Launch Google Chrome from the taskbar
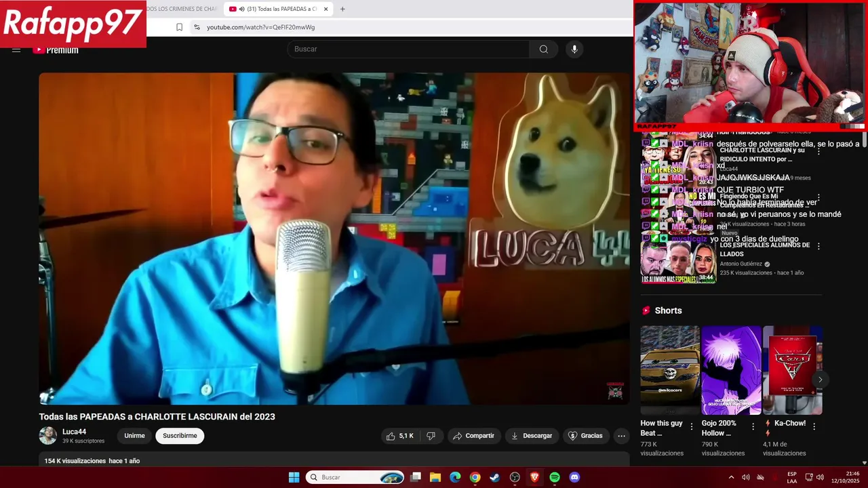 [475, 477]
